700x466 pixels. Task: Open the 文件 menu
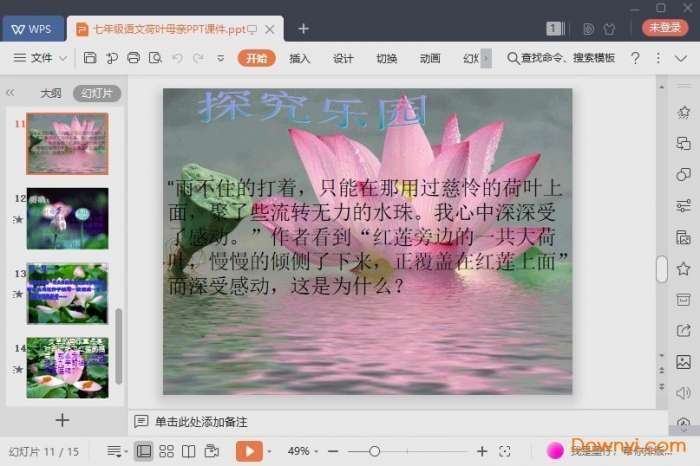33,58
